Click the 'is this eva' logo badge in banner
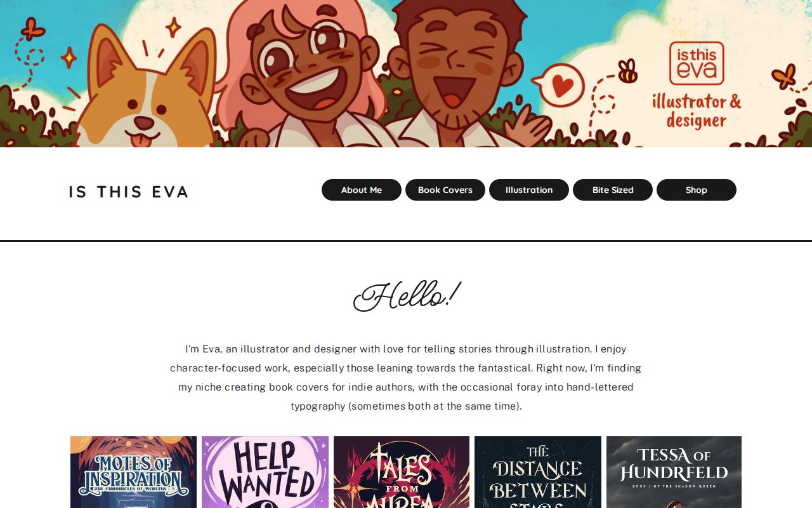Screen dimensions: 812x508 697,63
